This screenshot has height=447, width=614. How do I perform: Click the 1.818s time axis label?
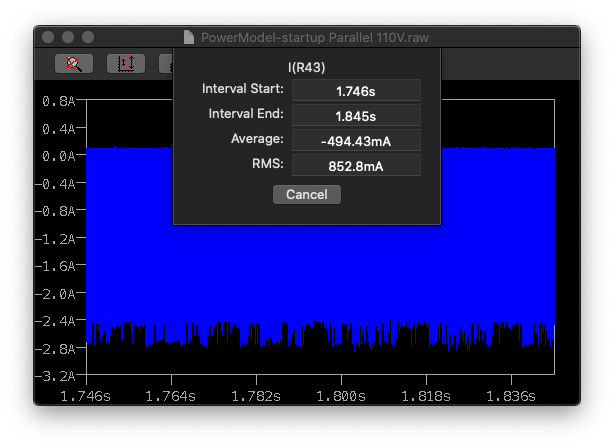click(426, 396)
